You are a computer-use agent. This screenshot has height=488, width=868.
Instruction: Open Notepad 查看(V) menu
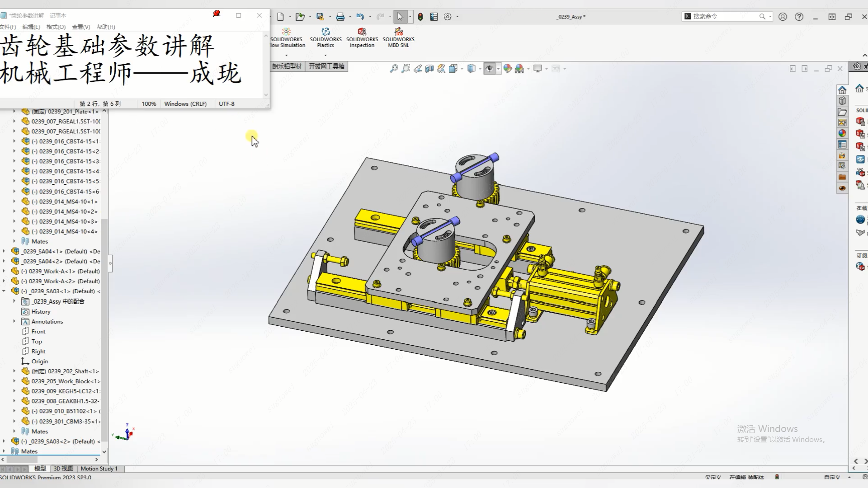[81, 27]
